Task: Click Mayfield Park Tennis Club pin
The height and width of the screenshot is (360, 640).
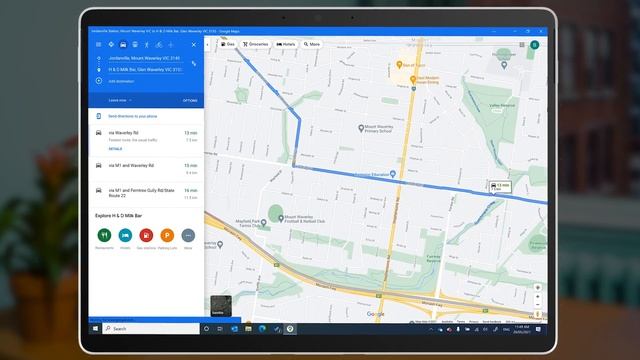Action: (x=264, y=223)
